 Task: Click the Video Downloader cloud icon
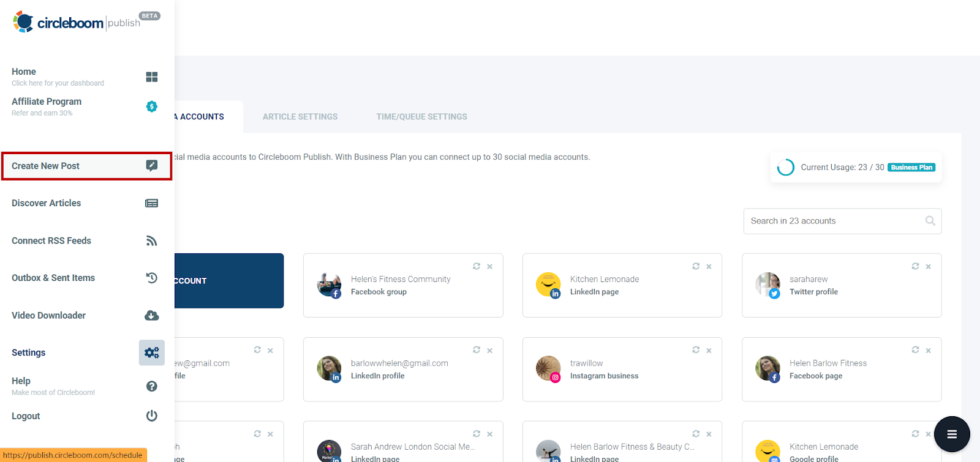click(152, 316)
